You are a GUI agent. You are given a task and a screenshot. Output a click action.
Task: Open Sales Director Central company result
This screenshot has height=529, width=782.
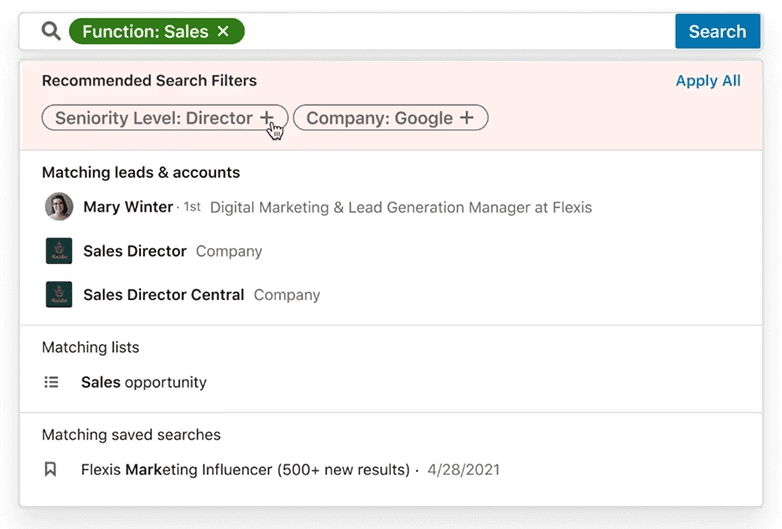coord(163,295)
